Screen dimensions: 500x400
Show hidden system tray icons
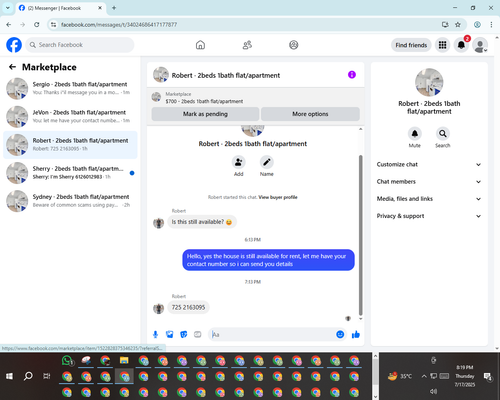(x=424, y=376)
